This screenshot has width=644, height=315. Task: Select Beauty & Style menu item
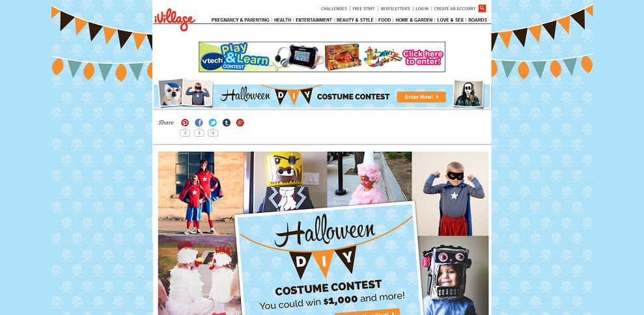click(x=355, y=20)
